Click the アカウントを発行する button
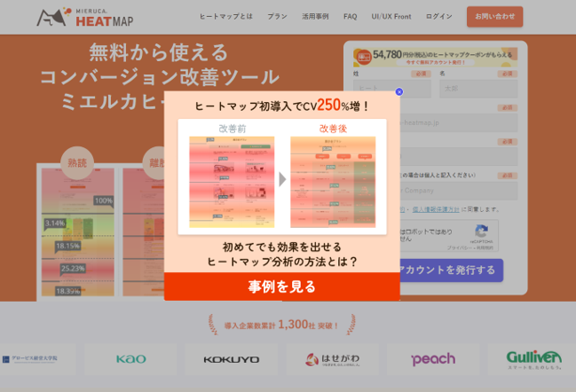Image resolution: width=576 pixels, height=392 pixels. (452, 270)
